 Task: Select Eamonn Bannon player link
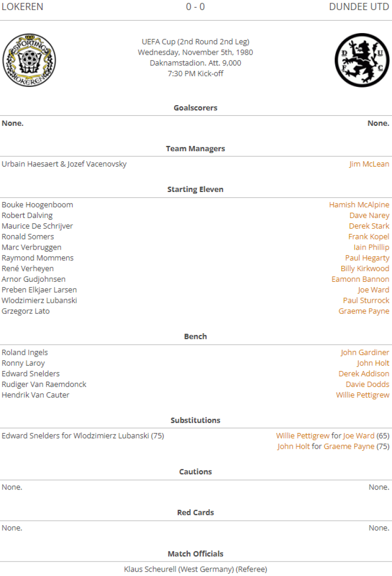tap(360, 279)
